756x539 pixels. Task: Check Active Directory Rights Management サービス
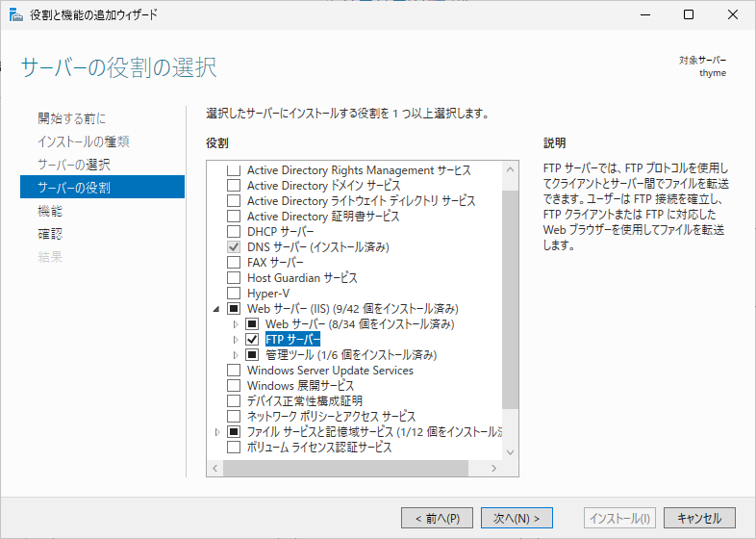pyautogui.click(x=234, y=170)
